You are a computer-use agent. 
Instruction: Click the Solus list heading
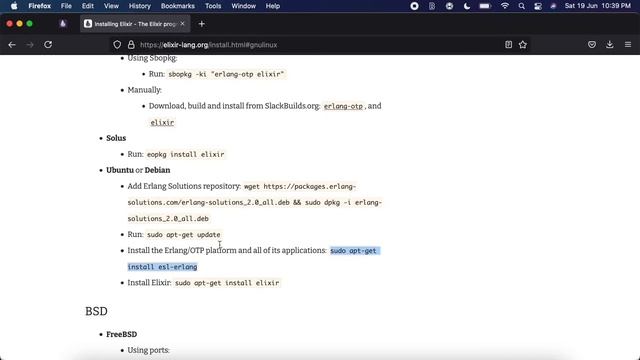coord(116,138)
